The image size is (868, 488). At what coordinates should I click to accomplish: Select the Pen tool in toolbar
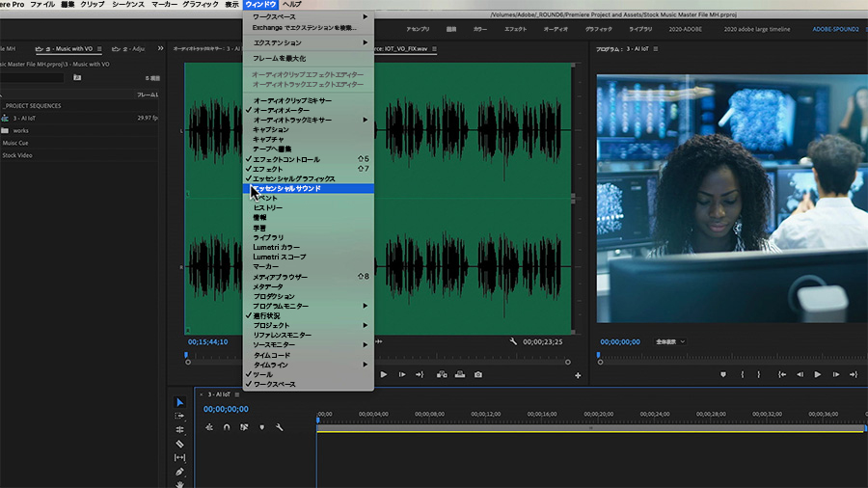[x=179, y=473]
